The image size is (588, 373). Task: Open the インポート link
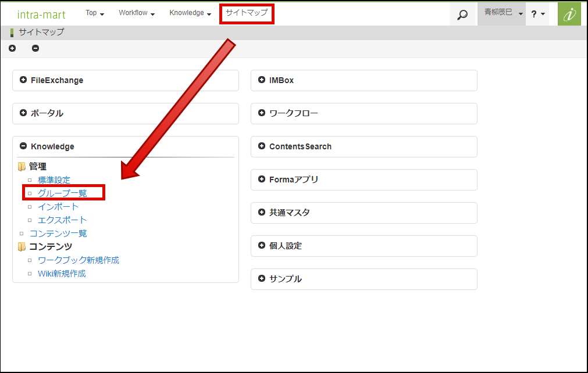pos(58,207)
